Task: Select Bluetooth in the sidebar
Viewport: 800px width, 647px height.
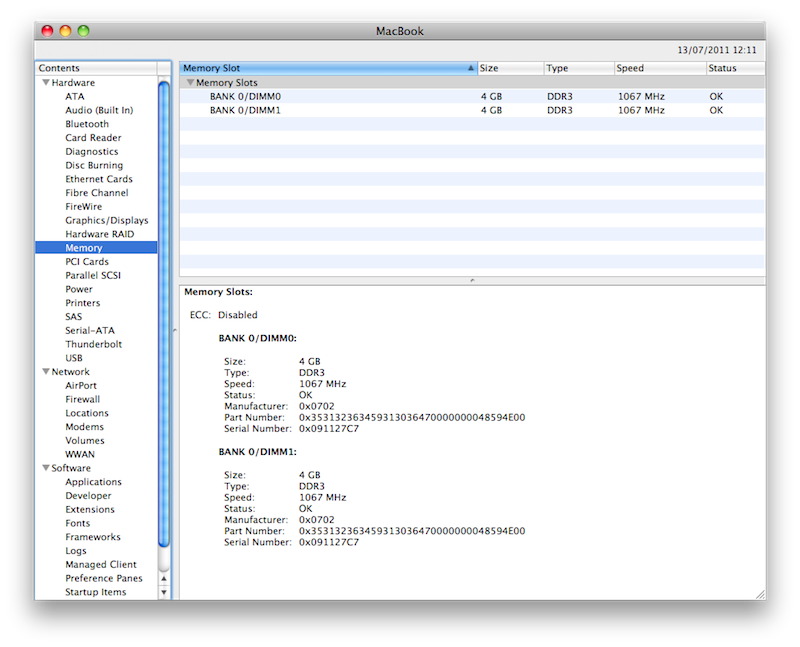Action: [87, 124]
